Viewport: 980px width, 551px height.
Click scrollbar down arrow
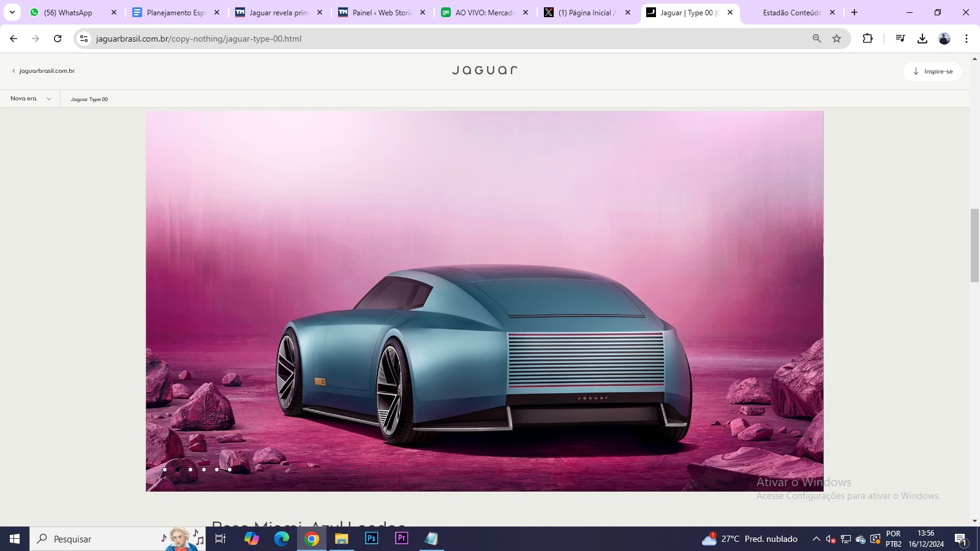[974, 521]
